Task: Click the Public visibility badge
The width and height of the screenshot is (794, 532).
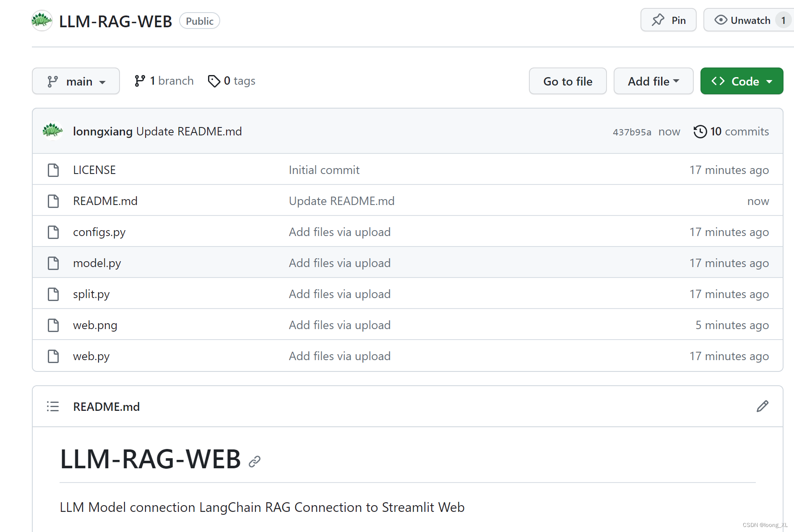Action: [x=199, y=21]
